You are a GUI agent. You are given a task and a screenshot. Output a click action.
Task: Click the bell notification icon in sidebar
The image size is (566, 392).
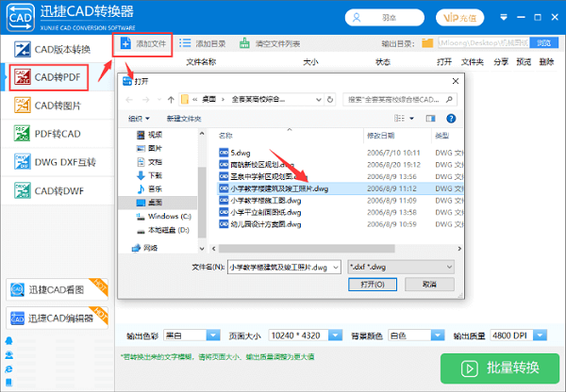point(9,341)
